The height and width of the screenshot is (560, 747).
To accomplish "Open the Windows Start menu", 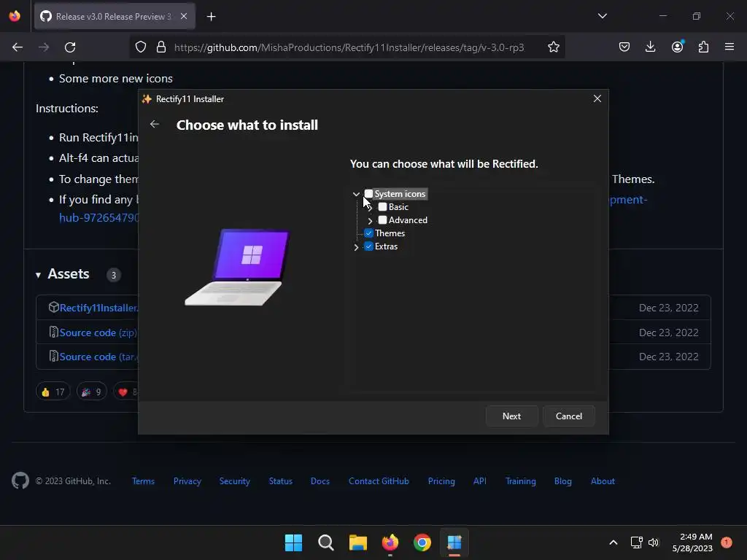I will point(293,542).
